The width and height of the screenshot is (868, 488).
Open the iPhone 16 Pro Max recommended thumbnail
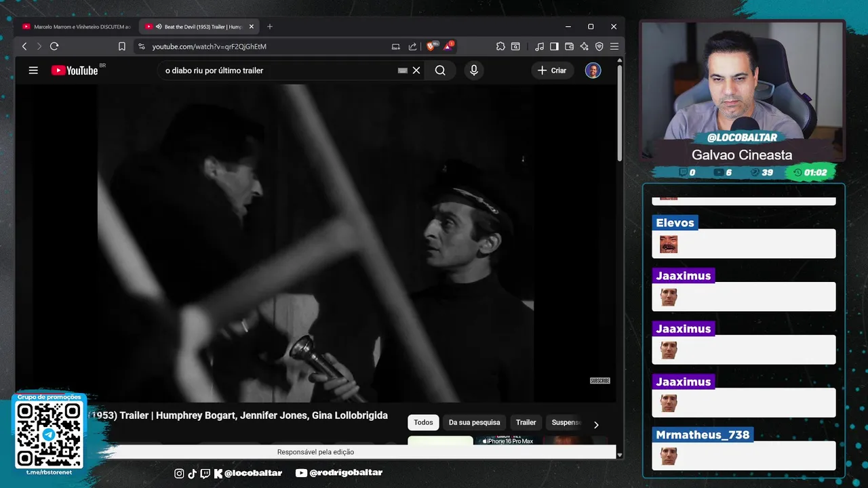tap(507, 441)
